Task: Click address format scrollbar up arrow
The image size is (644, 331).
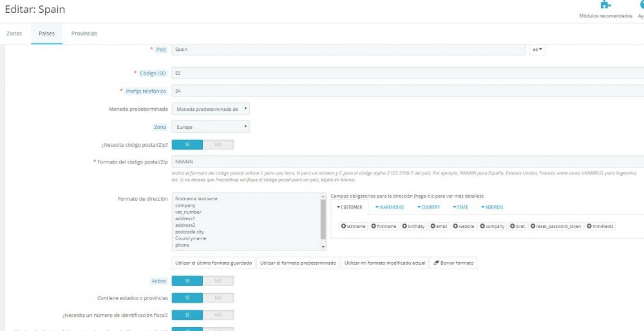Action: click(323, 196)
